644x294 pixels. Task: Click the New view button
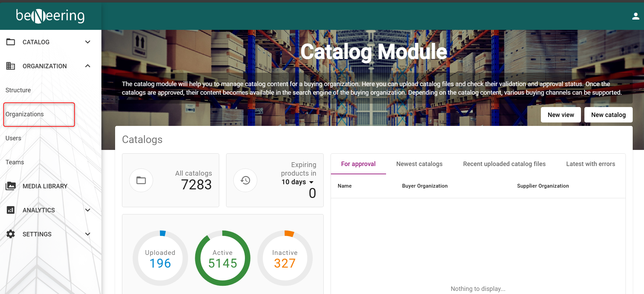561,115
